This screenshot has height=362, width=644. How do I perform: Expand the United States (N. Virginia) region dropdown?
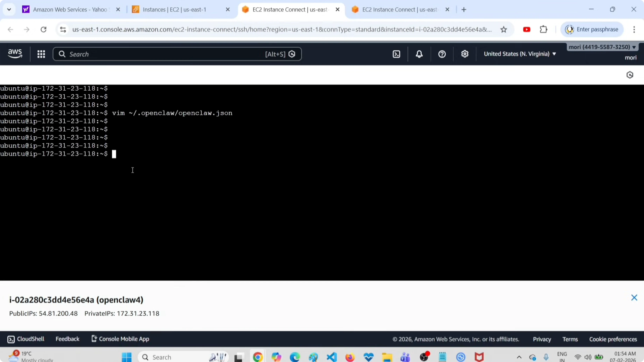[520, 54]
